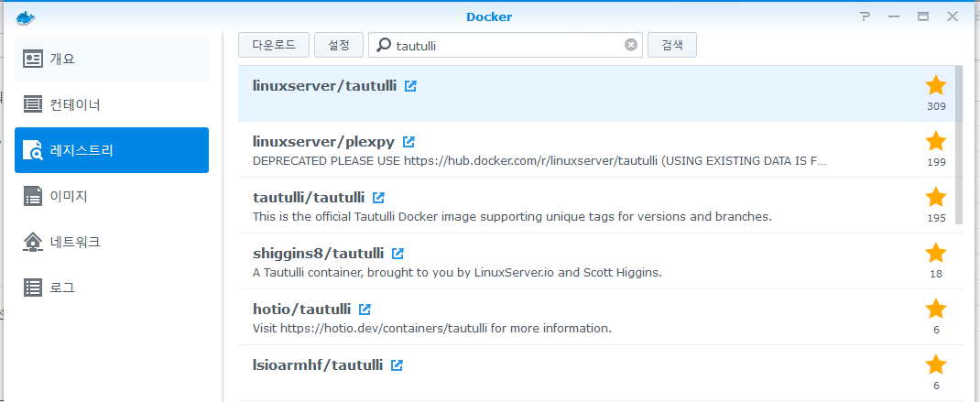Click the 네트워크 network sidebar icon
Screen dimensions: 980x402
click(32, 242)
